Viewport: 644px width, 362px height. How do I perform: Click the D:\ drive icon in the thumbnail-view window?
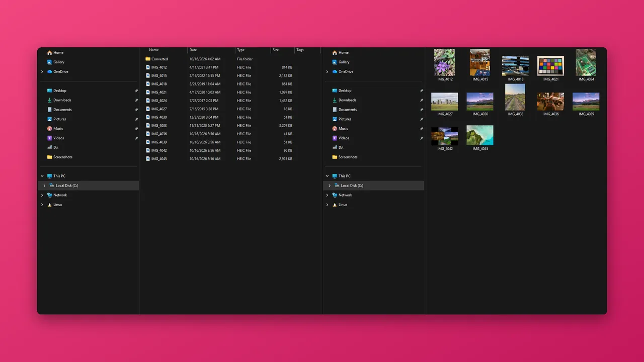pyautogui.click(x=335, y=148)
